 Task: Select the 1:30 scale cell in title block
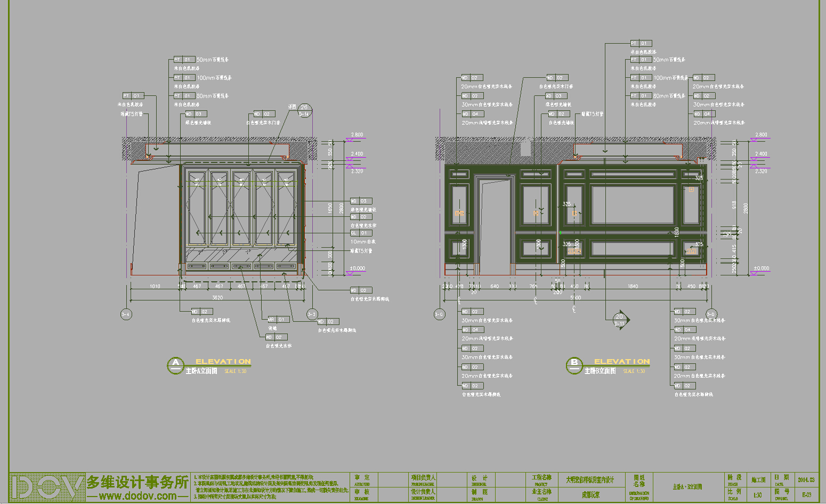[757, 495]
